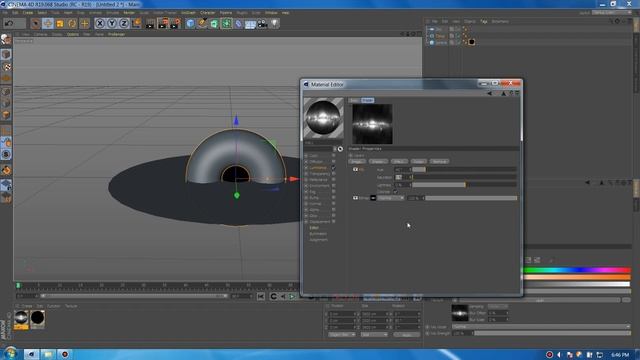Viewport: 640px width, 360px height.
Task: Click the Floor environment icon
Action: pos(250,24)
